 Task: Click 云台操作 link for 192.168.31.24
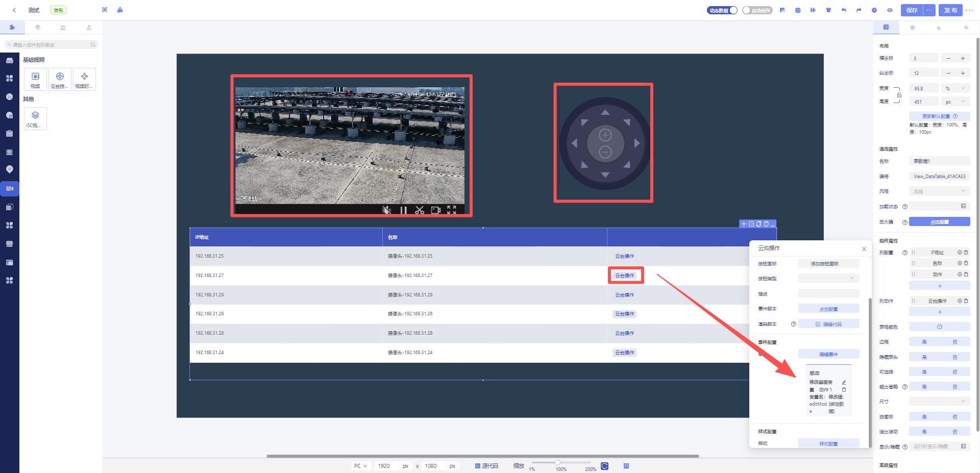624,353
